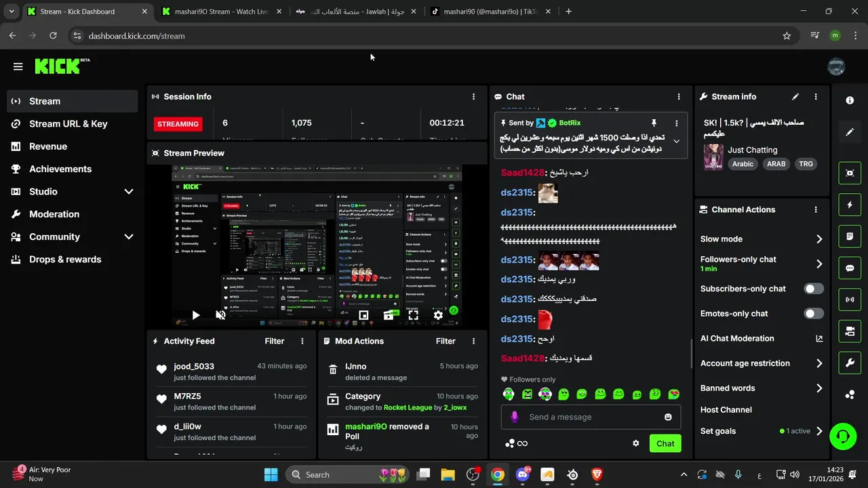Open Channel Actions three-dot menu
The height and width of the screenshot is (488, 868).
816,210
